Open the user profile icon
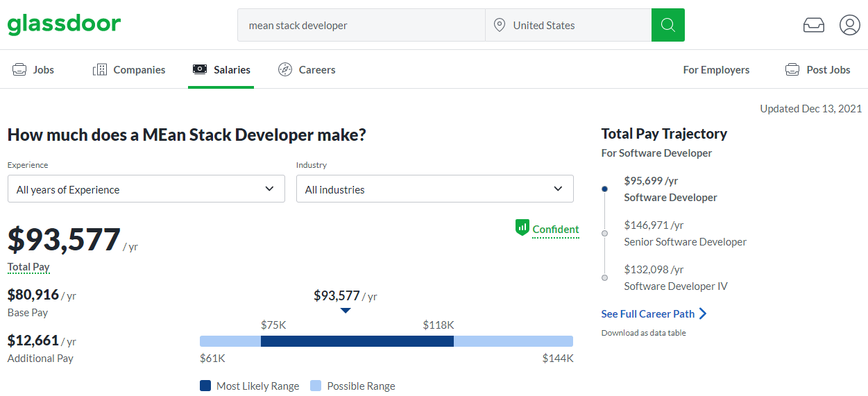868x396 pixels. (x=849, y=25)
